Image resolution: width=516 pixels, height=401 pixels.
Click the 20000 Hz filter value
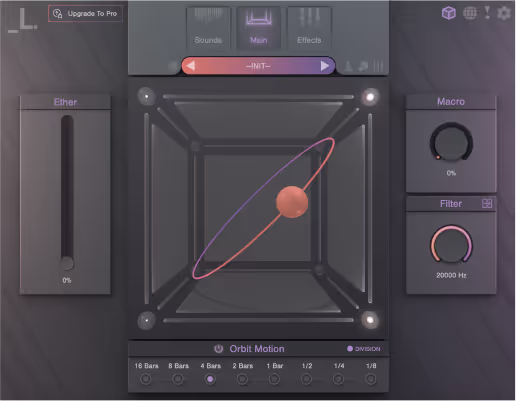(x=451, y=275)
